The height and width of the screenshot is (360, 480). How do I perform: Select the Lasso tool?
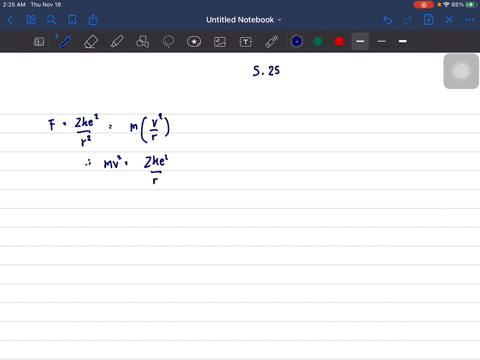coord(168,42)
